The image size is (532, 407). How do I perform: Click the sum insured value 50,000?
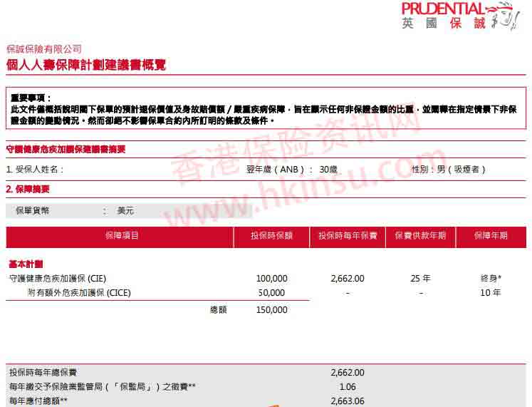click(x=272, y=293)
